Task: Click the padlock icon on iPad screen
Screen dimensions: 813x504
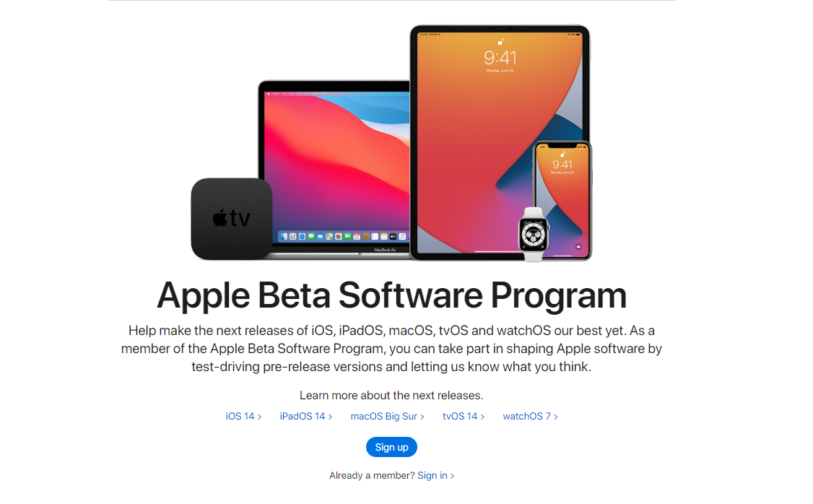Action: point(501,41)
